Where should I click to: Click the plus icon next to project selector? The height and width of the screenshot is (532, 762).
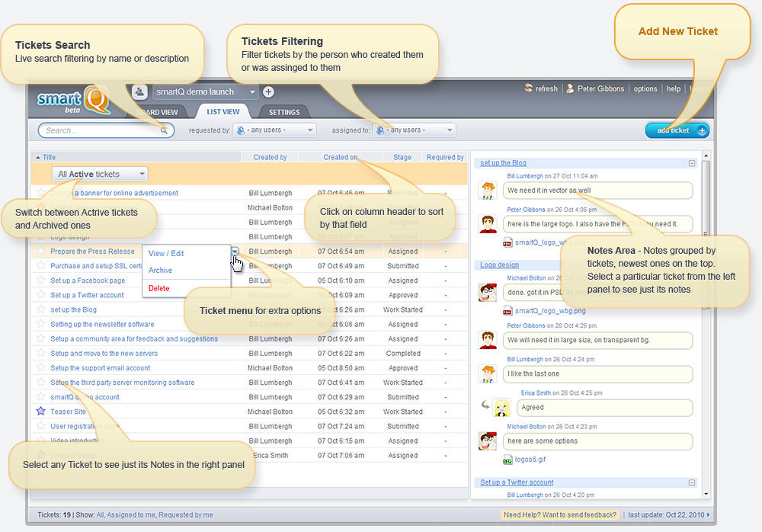pos(266,91)
